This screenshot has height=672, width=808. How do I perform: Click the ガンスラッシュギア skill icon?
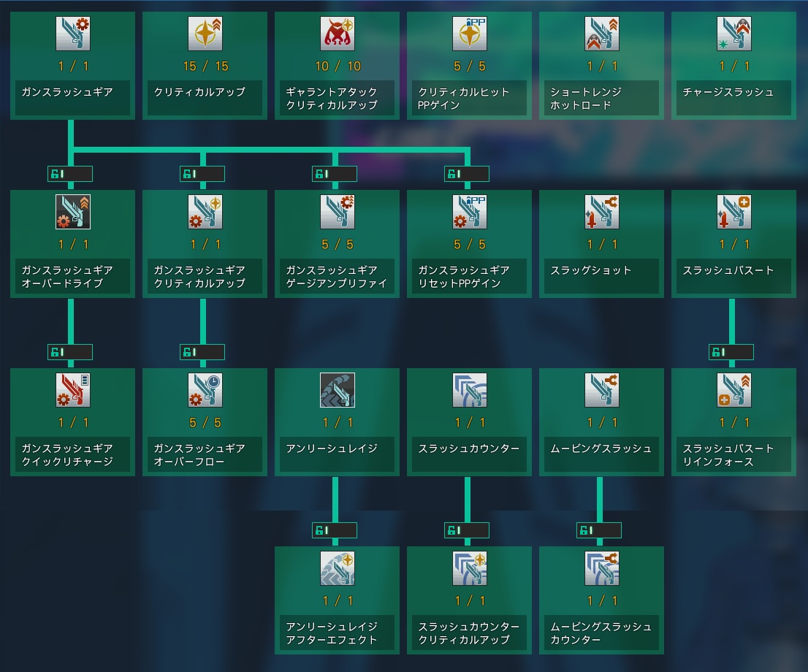73,34
